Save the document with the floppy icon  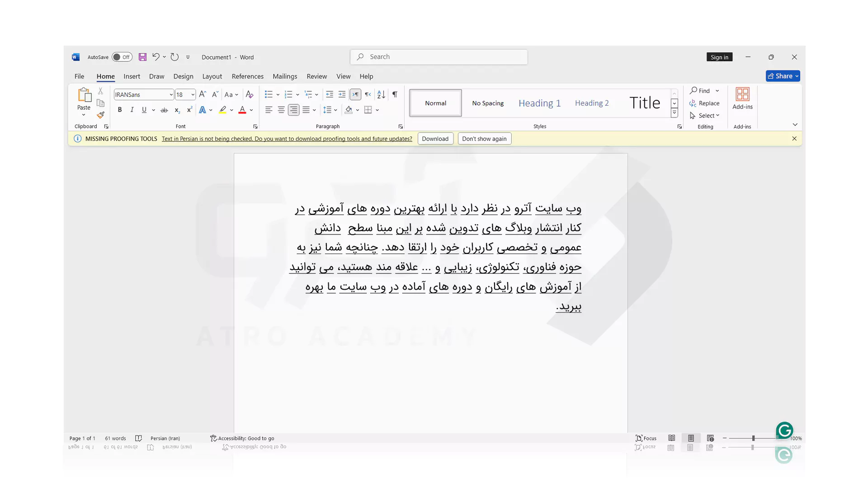click(x=142, y=57)
